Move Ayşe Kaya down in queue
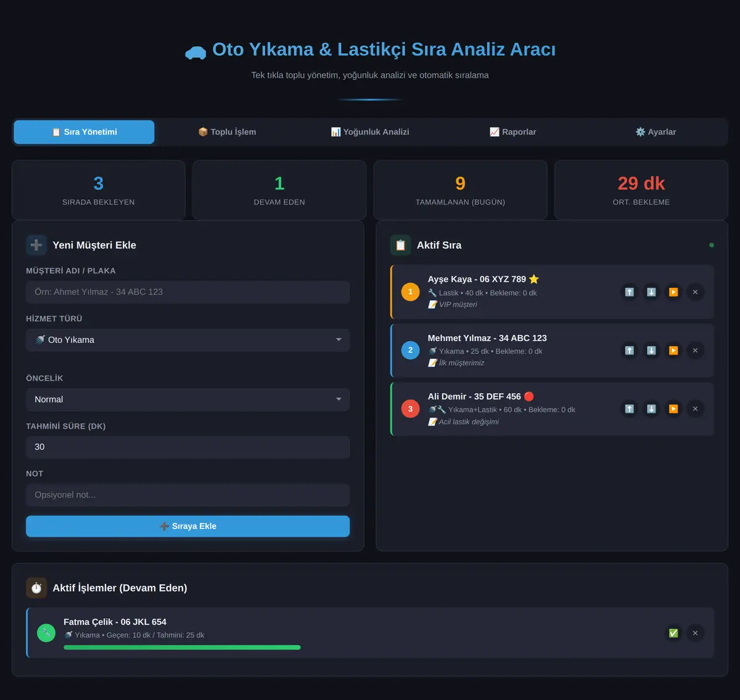740x700 pixels. tap(651, 292)
